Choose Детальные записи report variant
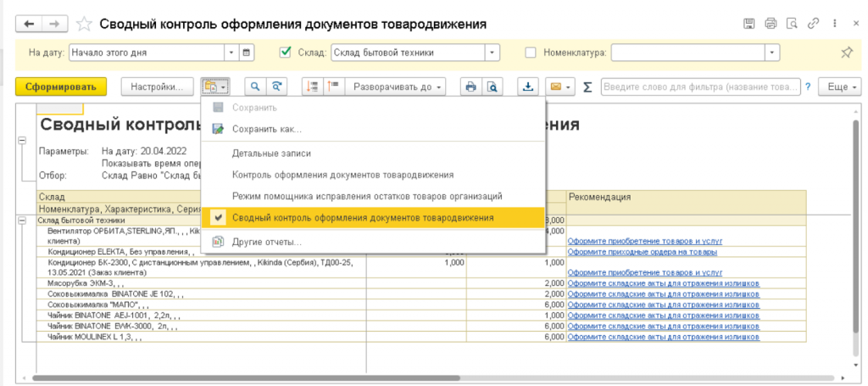 coord(271,154)
